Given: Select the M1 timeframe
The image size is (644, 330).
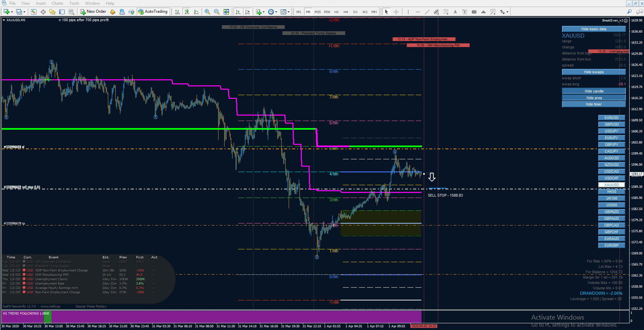Looking at the screenshot, I should (299, 12).
